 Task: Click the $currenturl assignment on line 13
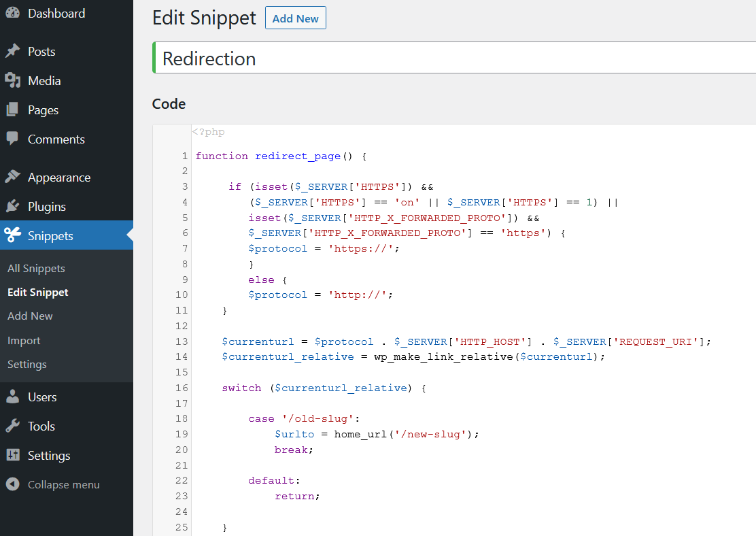(466, 341)
